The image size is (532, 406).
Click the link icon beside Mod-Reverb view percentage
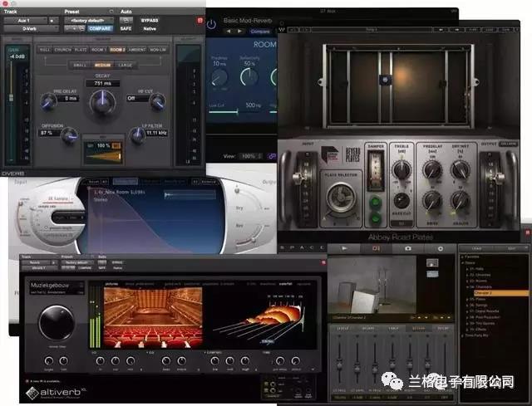click(272, 156)
